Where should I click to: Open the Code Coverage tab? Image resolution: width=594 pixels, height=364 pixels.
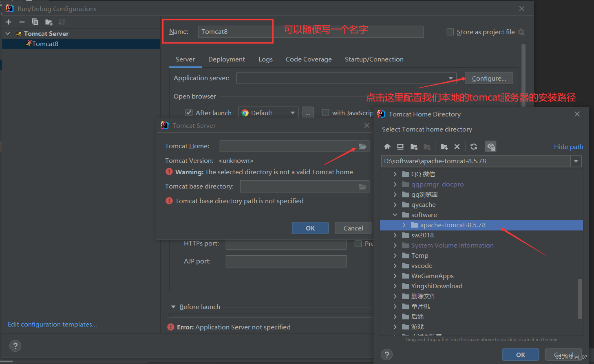point(309,59)
